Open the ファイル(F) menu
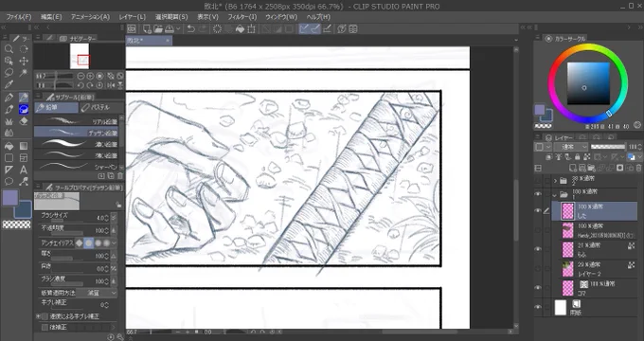 19,17
